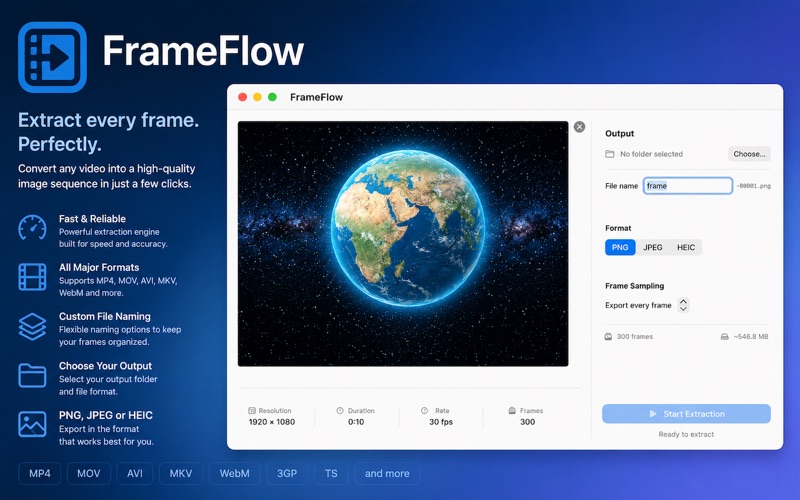Image resolution: width=800 pixels, height=500 pixels.
Task: Click the 'FrameFlow' window title text
Action: tap(316, 97)
